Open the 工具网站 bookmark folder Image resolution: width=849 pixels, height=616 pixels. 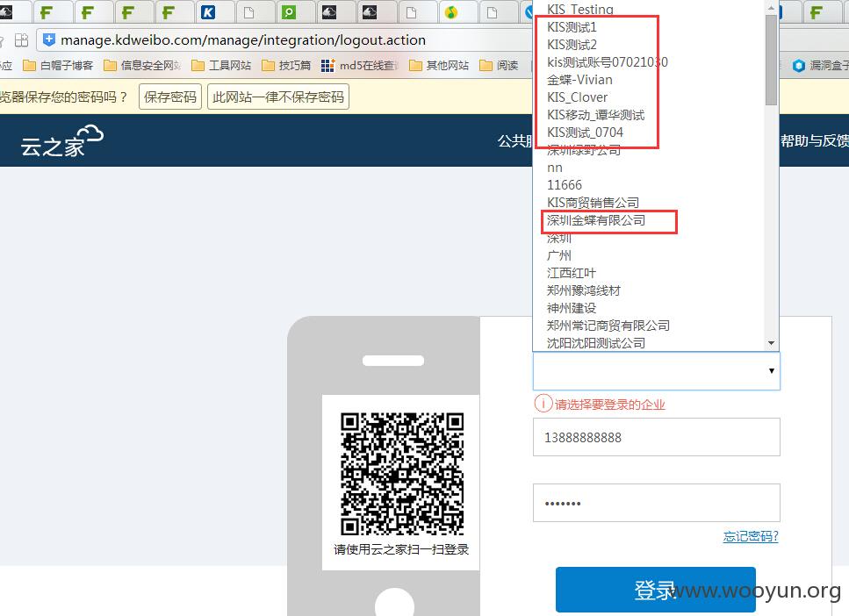[221, 66]
